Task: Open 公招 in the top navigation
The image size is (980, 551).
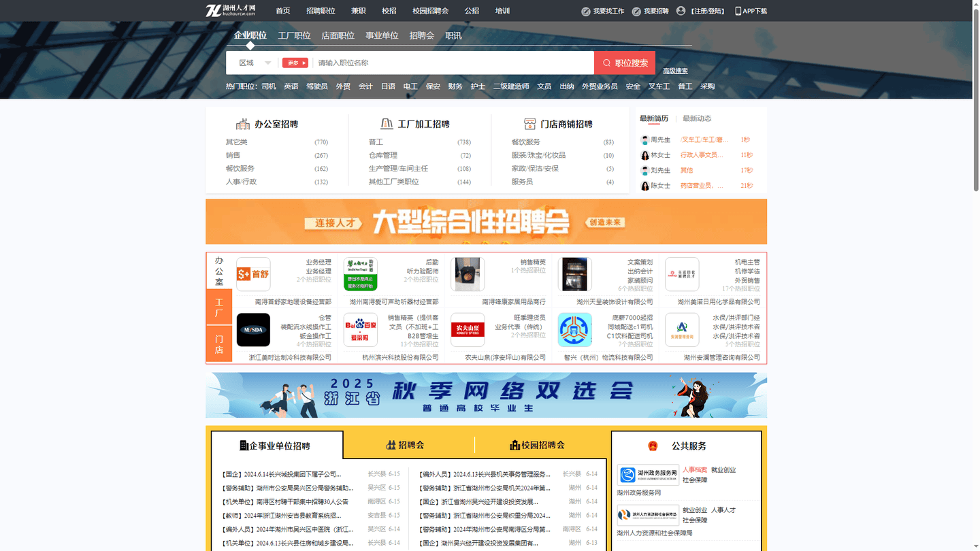Action: point(472,11)
